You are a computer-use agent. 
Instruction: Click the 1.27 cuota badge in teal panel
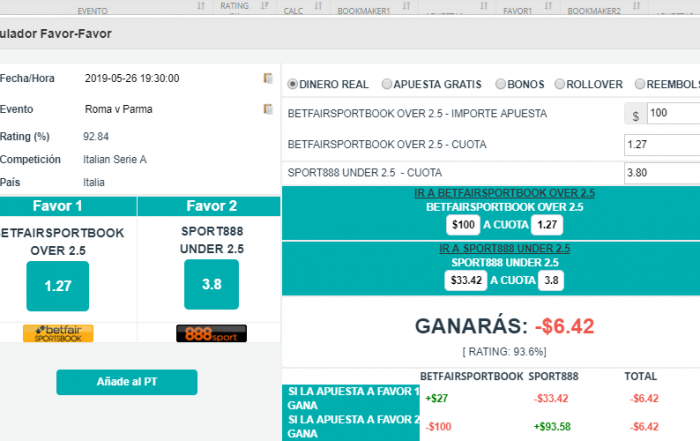[547, 225]
